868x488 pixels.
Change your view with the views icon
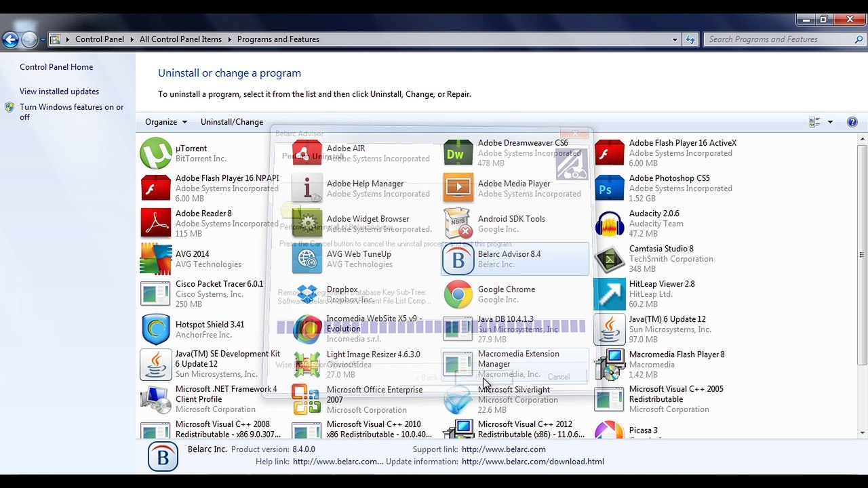(x=814, y=122)
